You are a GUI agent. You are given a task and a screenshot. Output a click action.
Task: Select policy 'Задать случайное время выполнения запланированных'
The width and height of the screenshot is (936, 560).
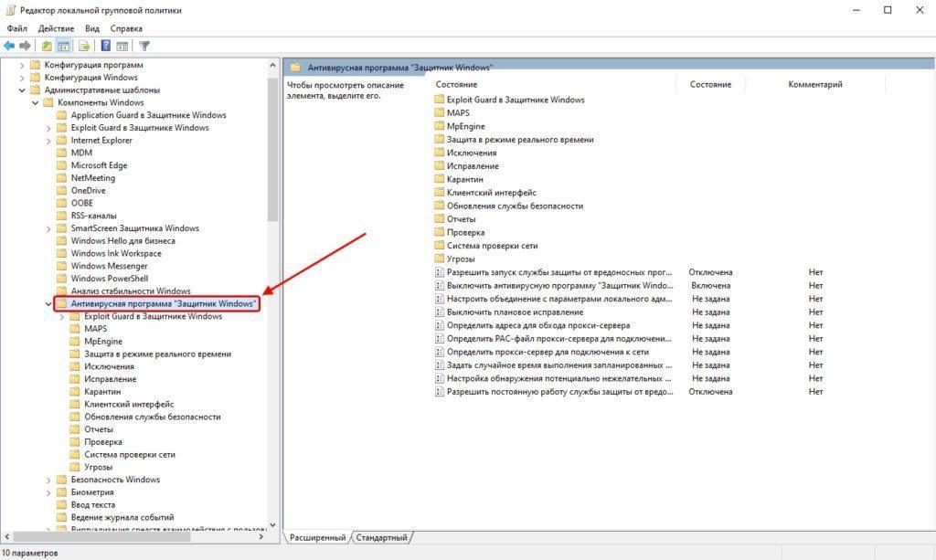[x=559, y=365]
